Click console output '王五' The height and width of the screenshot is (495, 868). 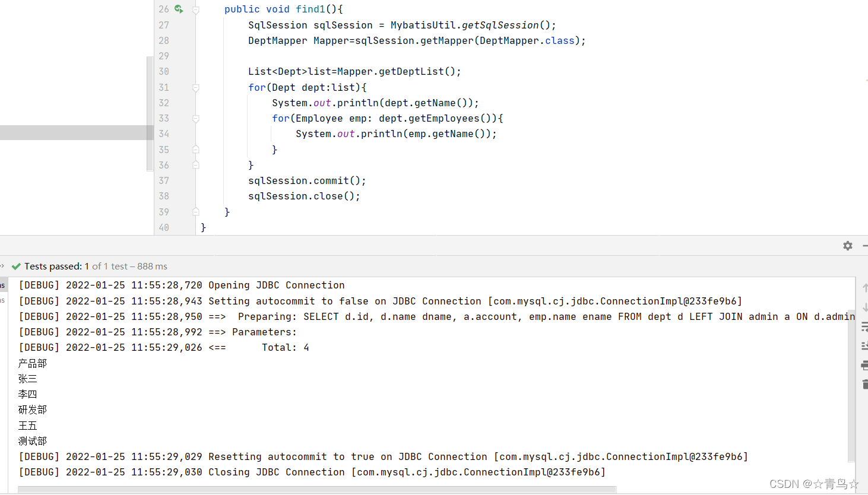pyautogui.click(x=28, y=426)
